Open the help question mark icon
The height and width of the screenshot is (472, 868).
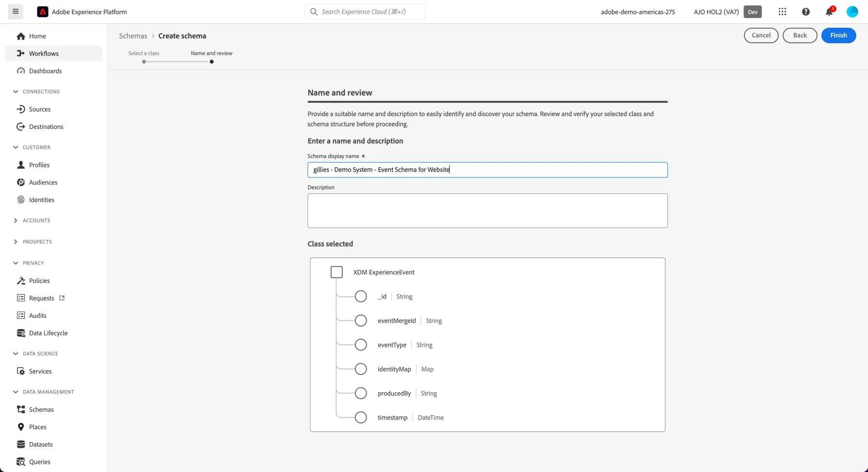[x=806, y=12]
